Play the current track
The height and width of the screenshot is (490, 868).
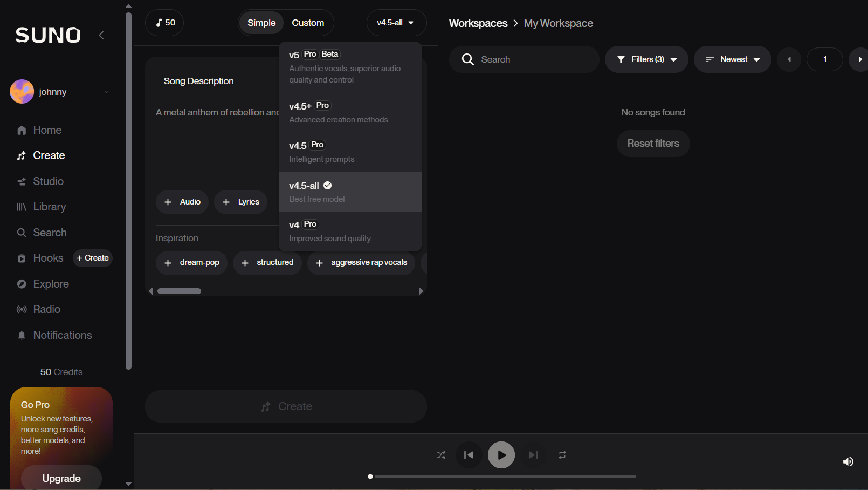click(501, 455)
